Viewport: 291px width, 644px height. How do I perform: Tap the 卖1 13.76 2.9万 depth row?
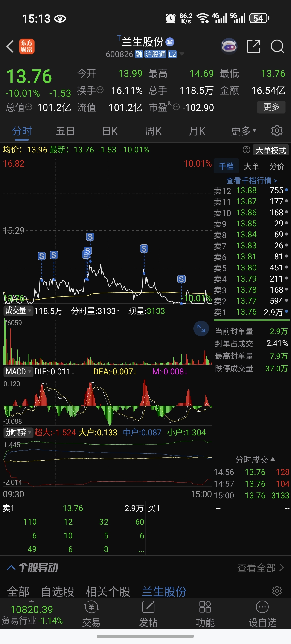click(73, 508)
